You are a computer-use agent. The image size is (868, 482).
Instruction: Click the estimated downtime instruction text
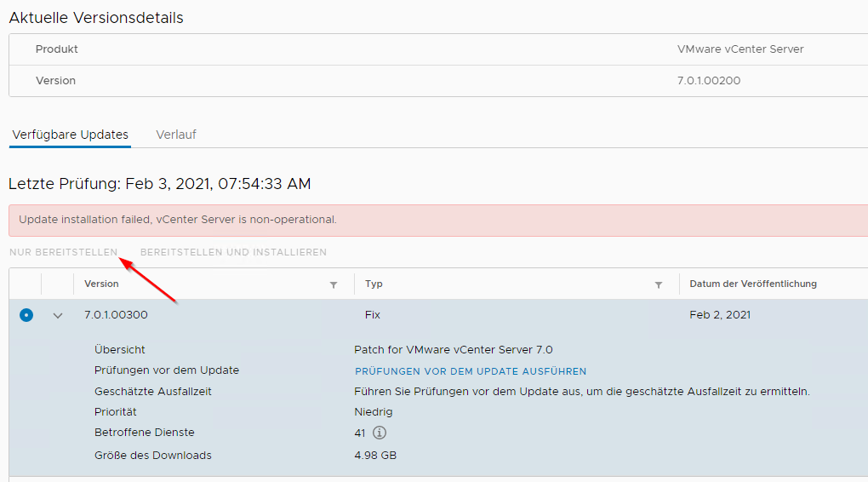point(582,392)
